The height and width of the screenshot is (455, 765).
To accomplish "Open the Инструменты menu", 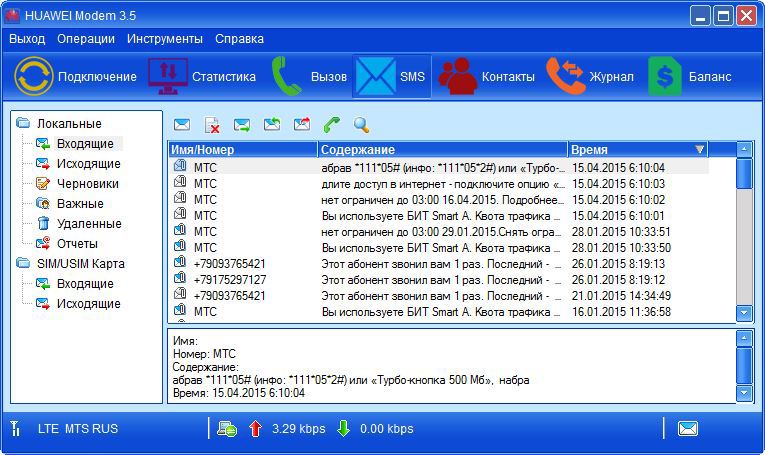I will [x=165, y=39].
